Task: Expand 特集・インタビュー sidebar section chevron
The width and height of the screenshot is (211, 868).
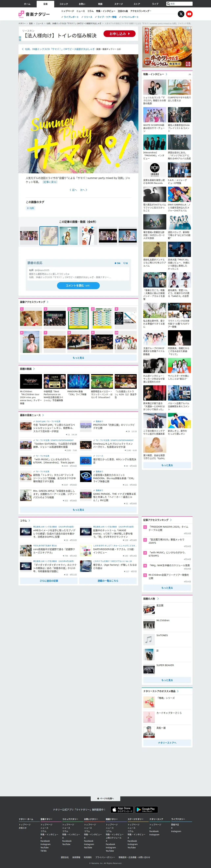Action: pos(166,74)
